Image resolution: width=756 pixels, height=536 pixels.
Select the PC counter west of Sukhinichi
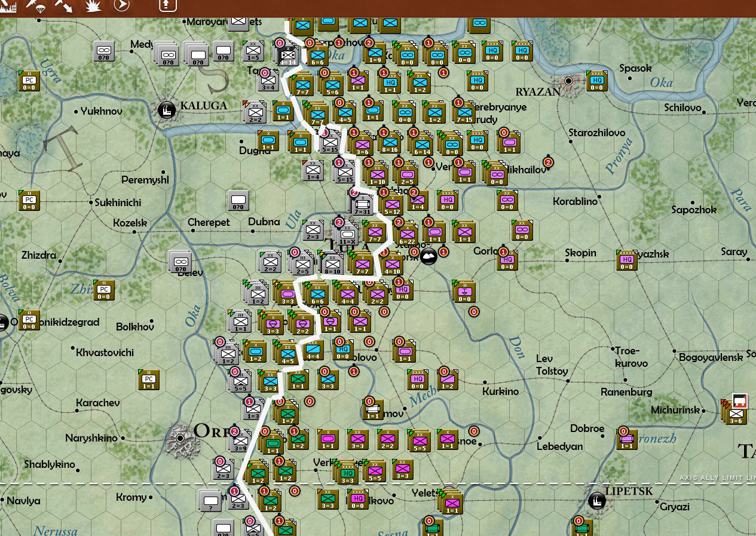[x=29, y=200]
